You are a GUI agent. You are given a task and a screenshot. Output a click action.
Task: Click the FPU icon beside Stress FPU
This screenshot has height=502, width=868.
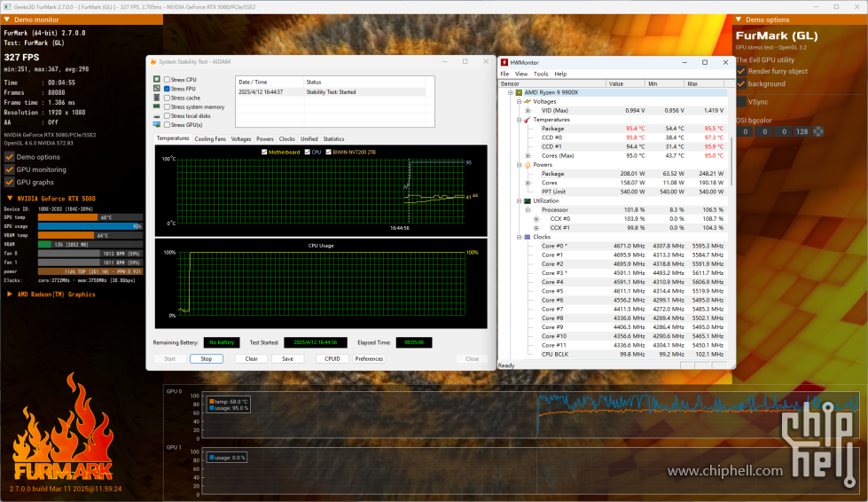point(157,89)
